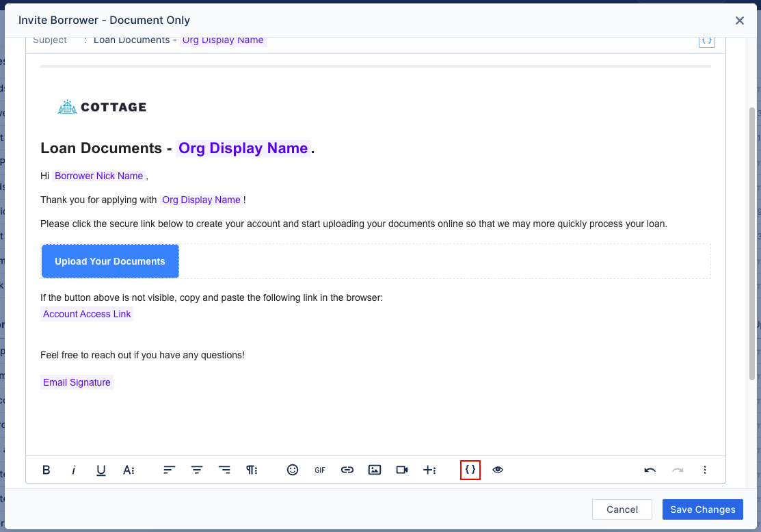
Task: Enable italic formatting in the editor
Action: 73,470
